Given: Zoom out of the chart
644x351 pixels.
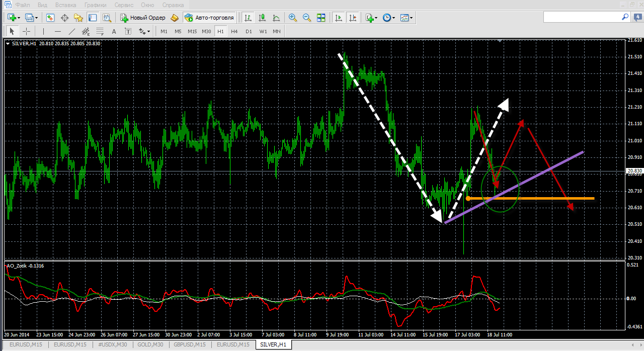Looking at the screenshot, I should 307,18.
